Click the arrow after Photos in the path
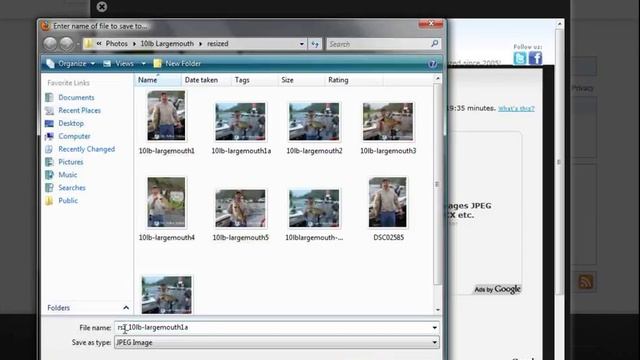This screenshot has height=360, width=640. 134,44
